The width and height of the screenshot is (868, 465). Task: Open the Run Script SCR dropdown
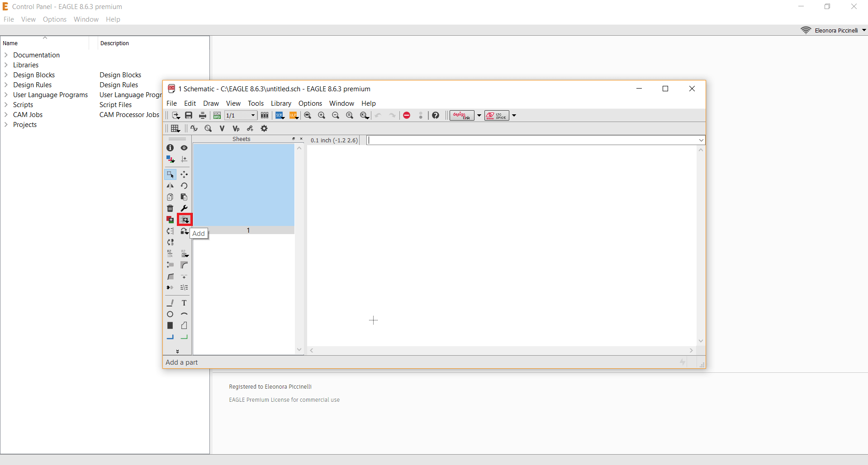click(x=280, y=115)
